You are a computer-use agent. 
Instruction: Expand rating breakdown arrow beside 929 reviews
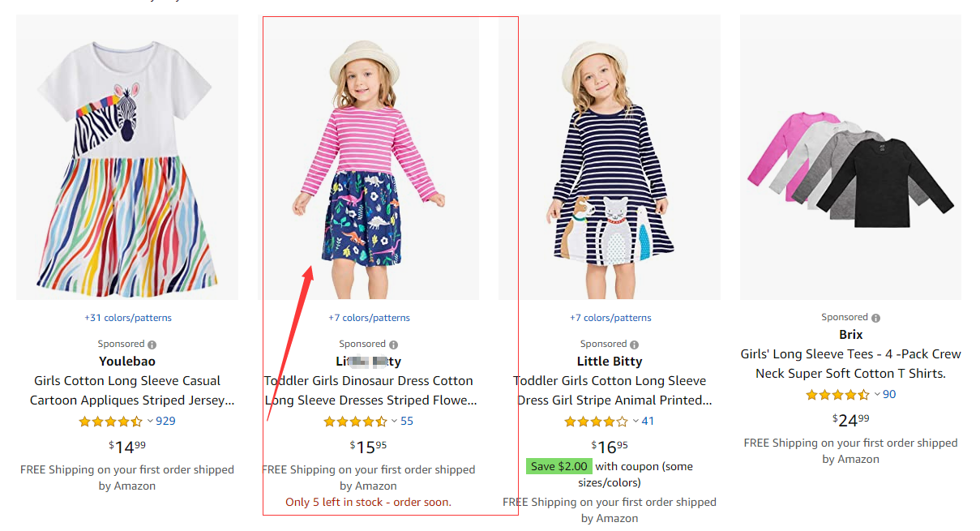150,422
